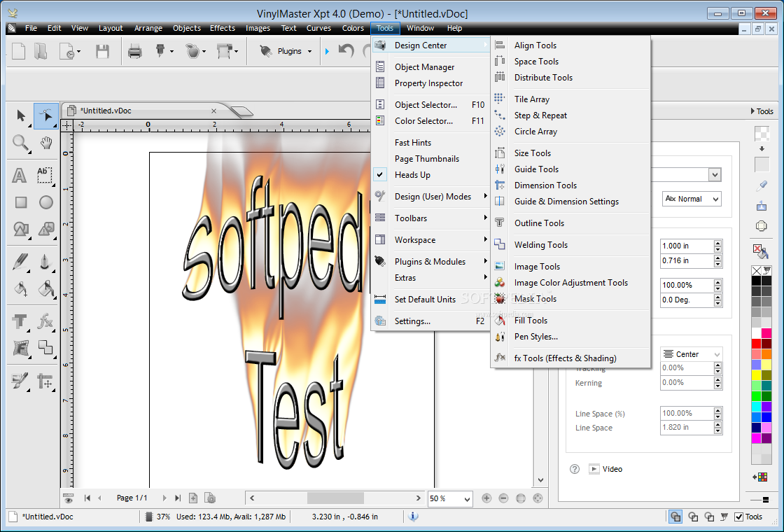Click the info icon in status bar

(413, 517)
